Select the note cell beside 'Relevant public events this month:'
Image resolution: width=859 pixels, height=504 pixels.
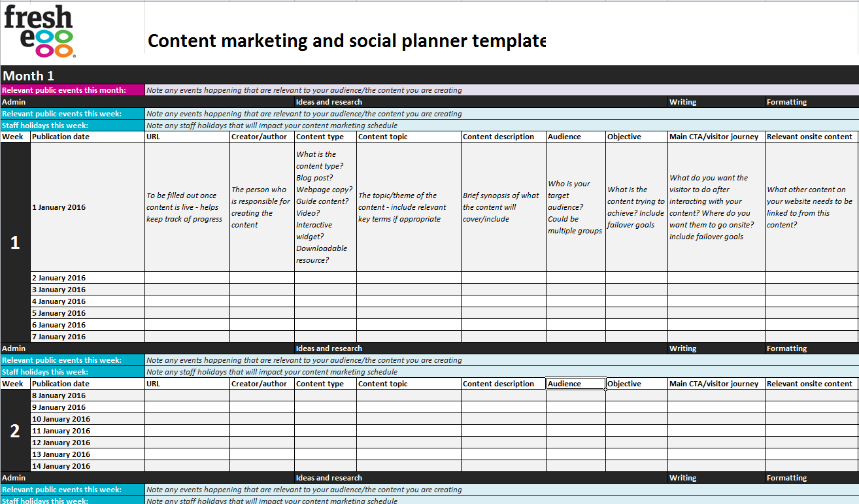pos(501,90)
